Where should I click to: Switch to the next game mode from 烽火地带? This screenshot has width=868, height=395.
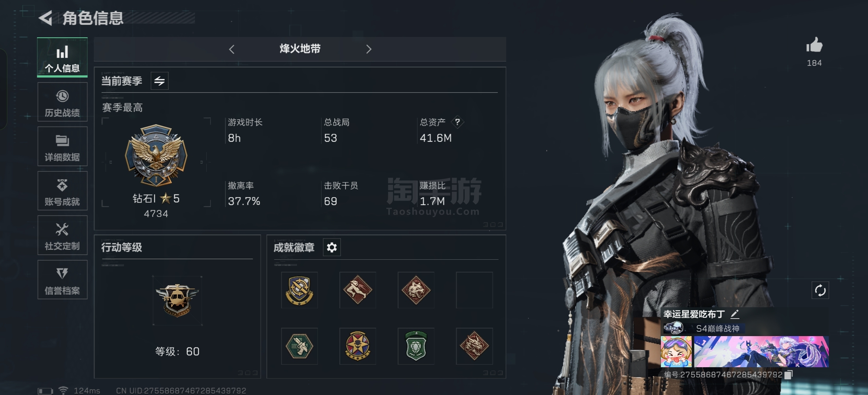[369, 49]
